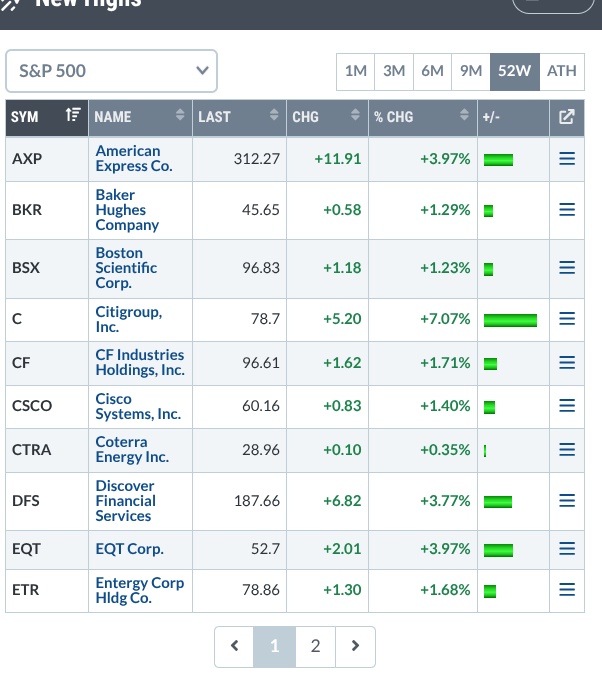602x675 pixels.
Task: Switch to the 9M period tab
Action: point(471,71)
